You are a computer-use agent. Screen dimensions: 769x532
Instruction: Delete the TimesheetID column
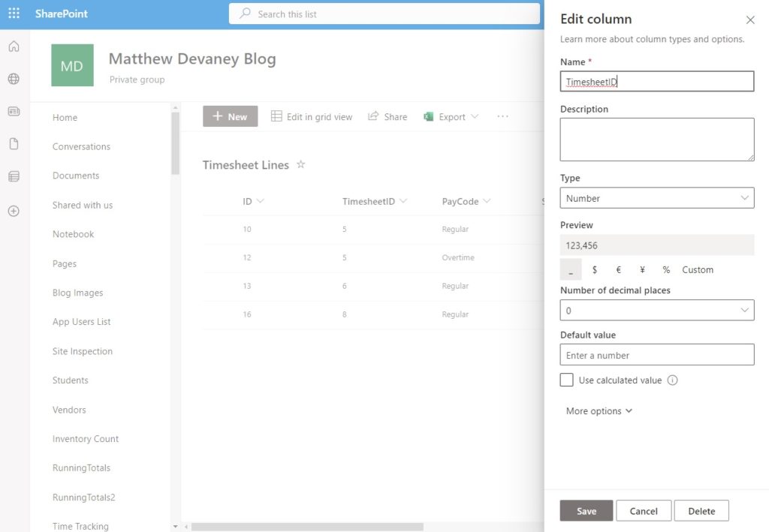(701, 510)
